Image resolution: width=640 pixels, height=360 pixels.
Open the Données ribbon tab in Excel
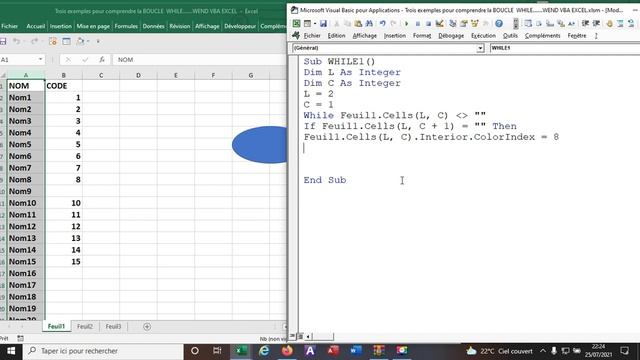click(153, 26)
